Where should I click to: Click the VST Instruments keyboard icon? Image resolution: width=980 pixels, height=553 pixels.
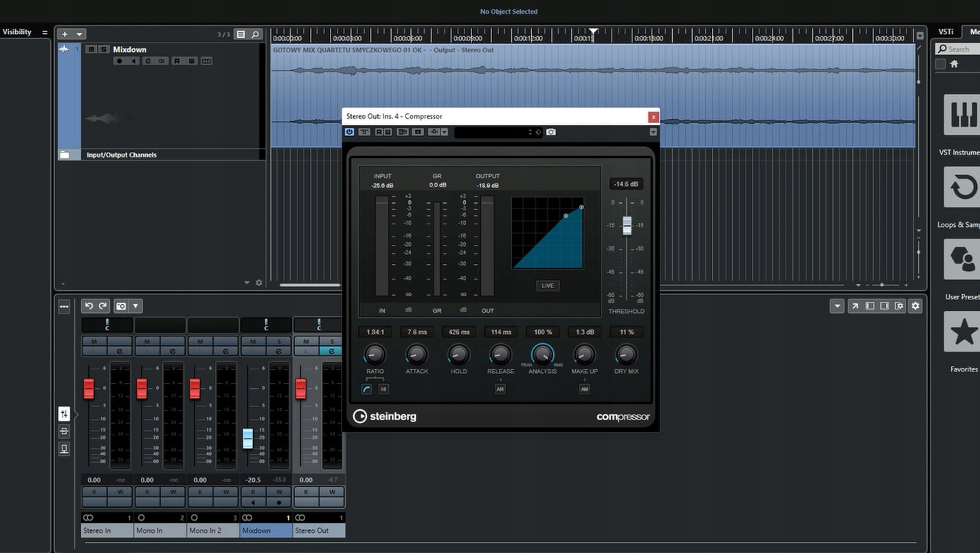point(962,114)
